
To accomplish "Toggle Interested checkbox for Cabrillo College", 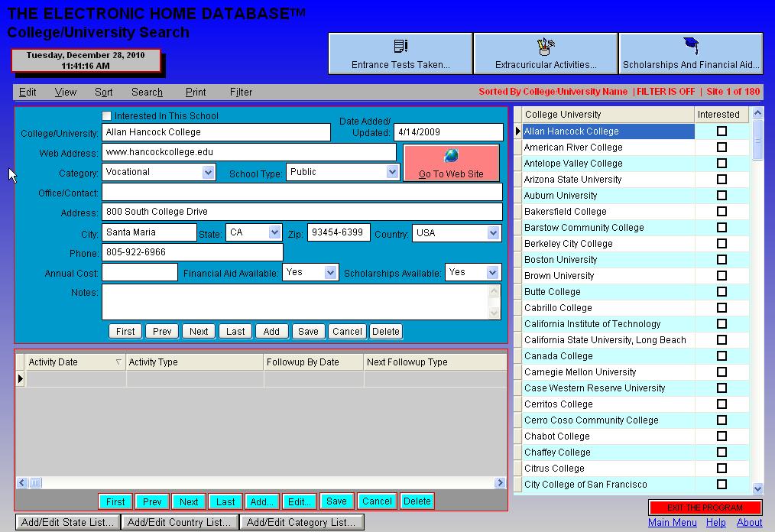I will (721, 307).
